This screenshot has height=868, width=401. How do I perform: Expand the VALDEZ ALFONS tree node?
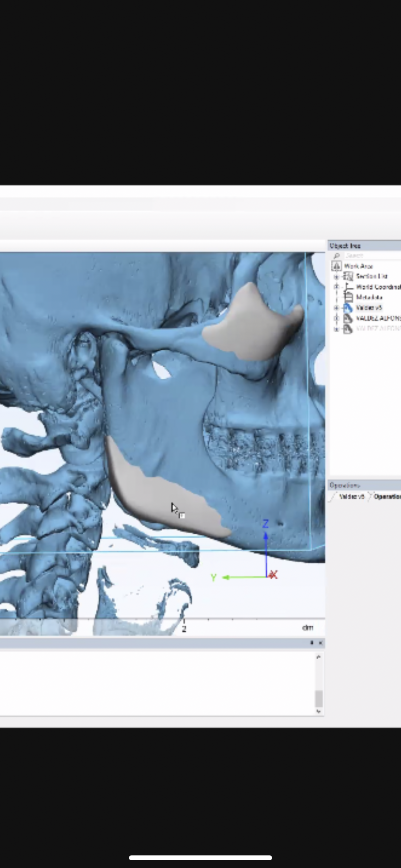coord(337,319)
